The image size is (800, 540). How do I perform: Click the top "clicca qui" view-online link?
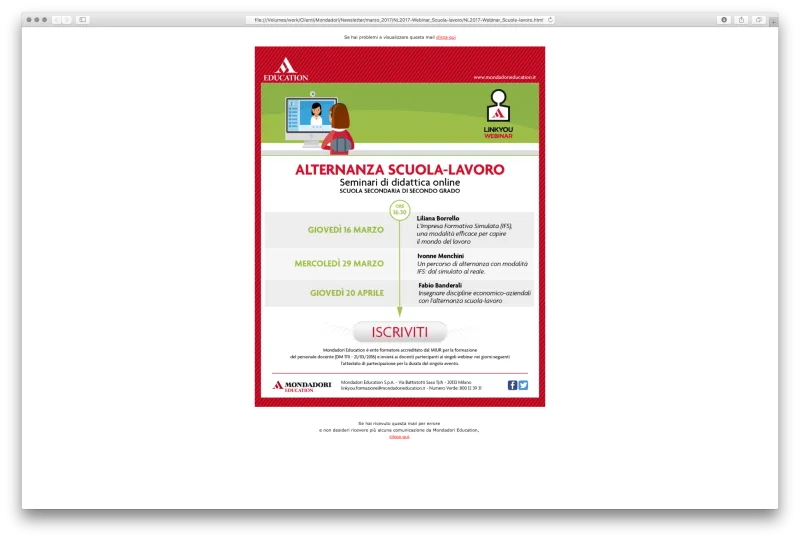click(445, 37)
